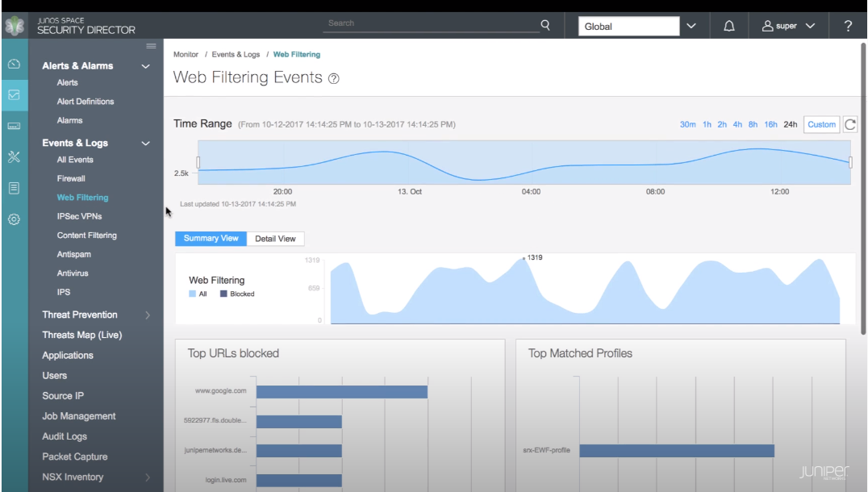Open the Devices icon in left rail
The image size is (868, 492).
pyautogui.click(x=14, y=126)
